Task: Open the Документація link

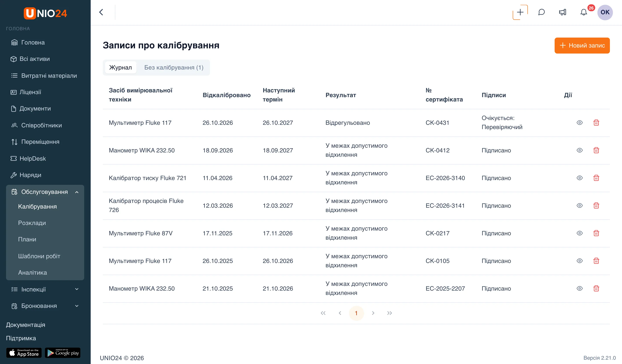Action: click(26, 325)
